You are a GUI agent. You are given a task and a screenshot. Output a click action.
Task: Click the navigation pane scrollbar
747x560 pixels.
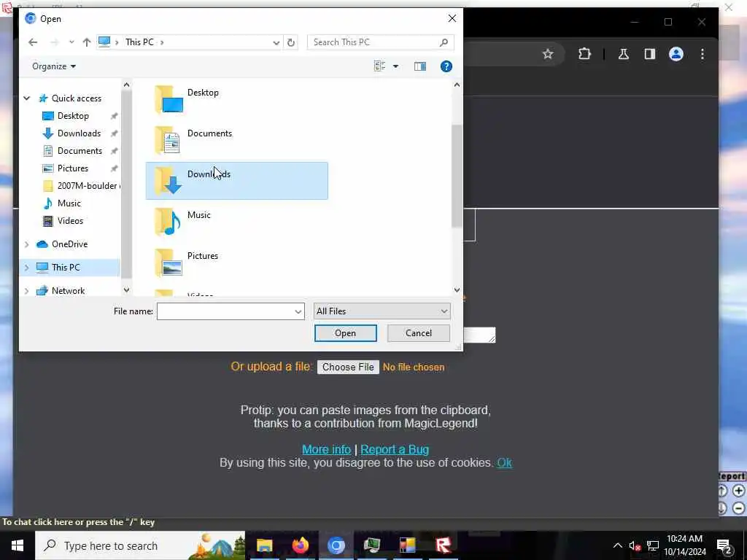(126, 184)
